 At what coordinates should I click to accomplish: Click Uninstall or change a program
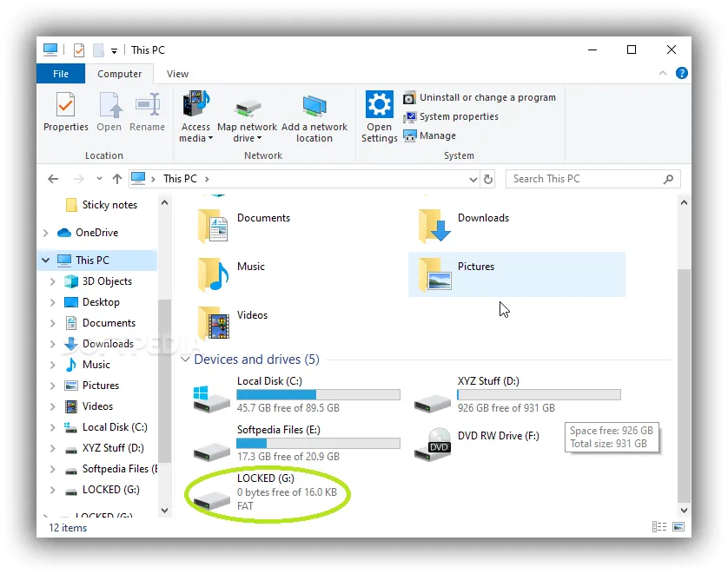(x=480, y=97)
